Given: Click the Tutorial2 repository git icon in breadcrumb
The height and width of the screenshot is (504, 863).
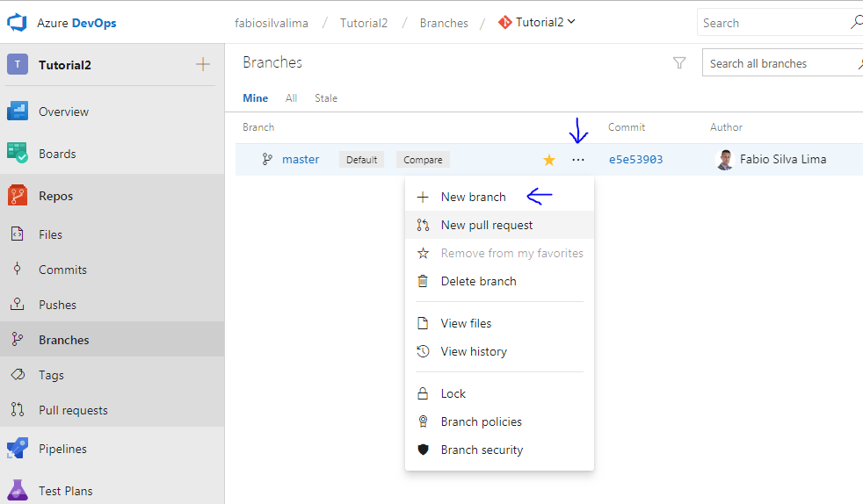Looking at the screenshot, I should (x=504, y=23).
